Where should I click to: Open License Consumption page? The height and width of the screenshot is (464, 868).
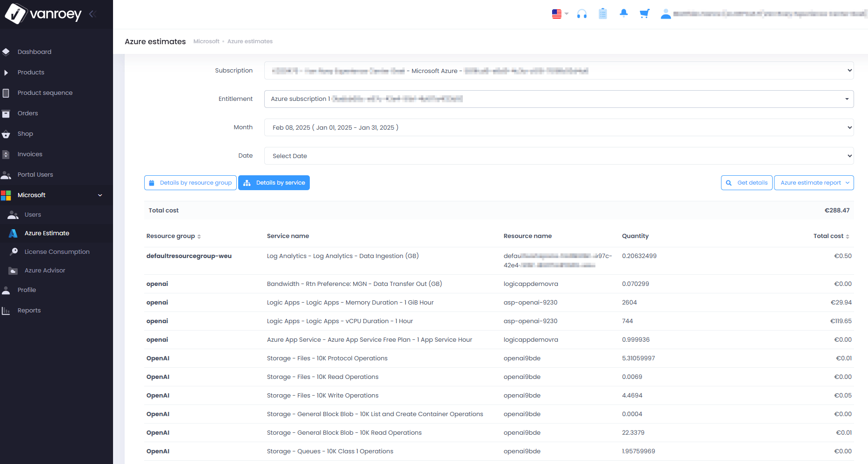(x=57, y=252)
